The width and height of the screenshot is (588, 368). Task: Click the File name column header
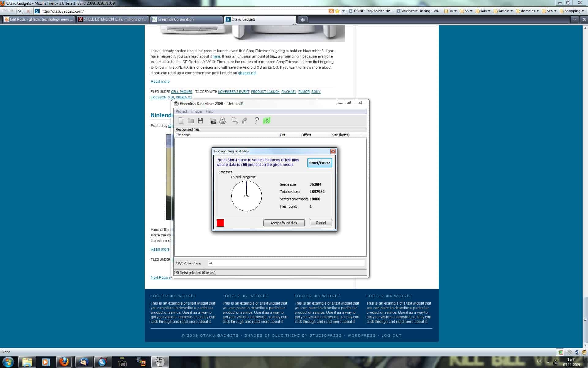[227, 135]
